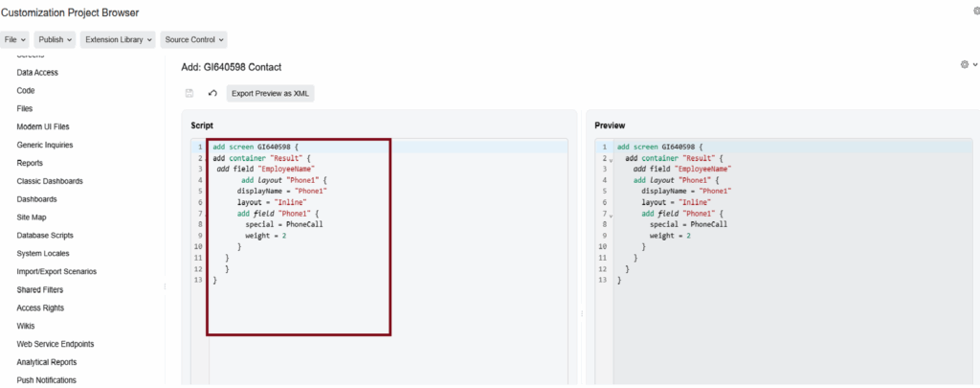Go to Modern UI Files section

pos(43,126)
